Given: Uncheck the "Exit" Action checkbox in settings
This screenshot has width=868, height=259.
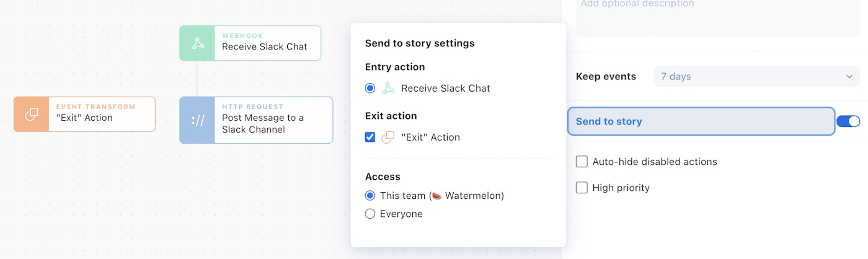Looking at the screenshot, I should 370,137.
